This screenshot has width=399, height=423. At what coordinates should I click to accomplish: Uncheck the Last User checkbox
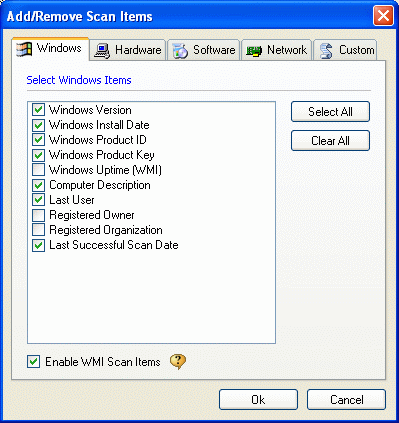38,200
